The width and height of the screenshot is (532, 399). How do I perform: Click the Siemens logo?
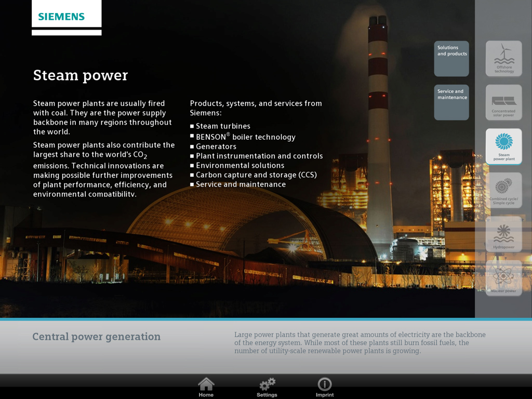point(66,16)
